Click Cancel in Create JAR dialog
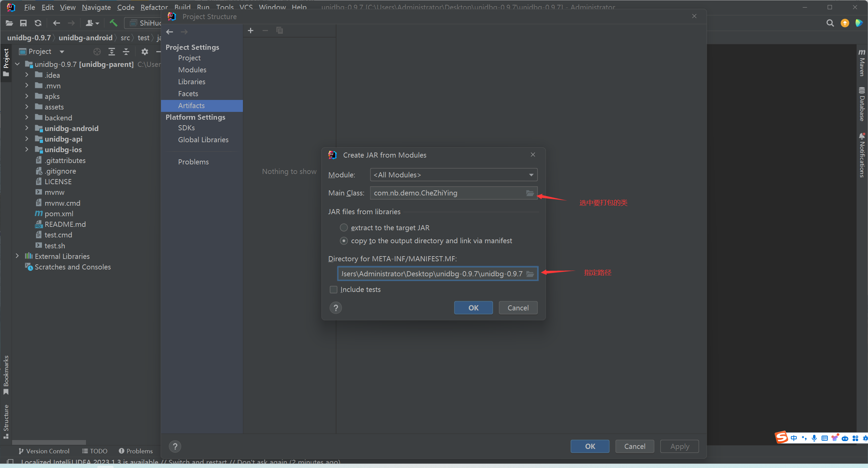Screen dimensions: 868x468 [518, 308]
